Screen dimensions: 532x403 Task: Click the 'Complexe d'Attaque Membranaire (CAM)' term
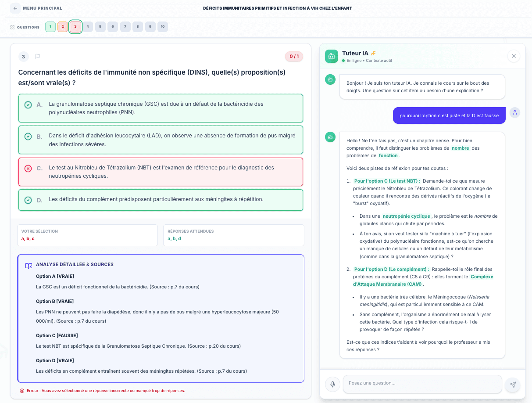click(481, 277)
